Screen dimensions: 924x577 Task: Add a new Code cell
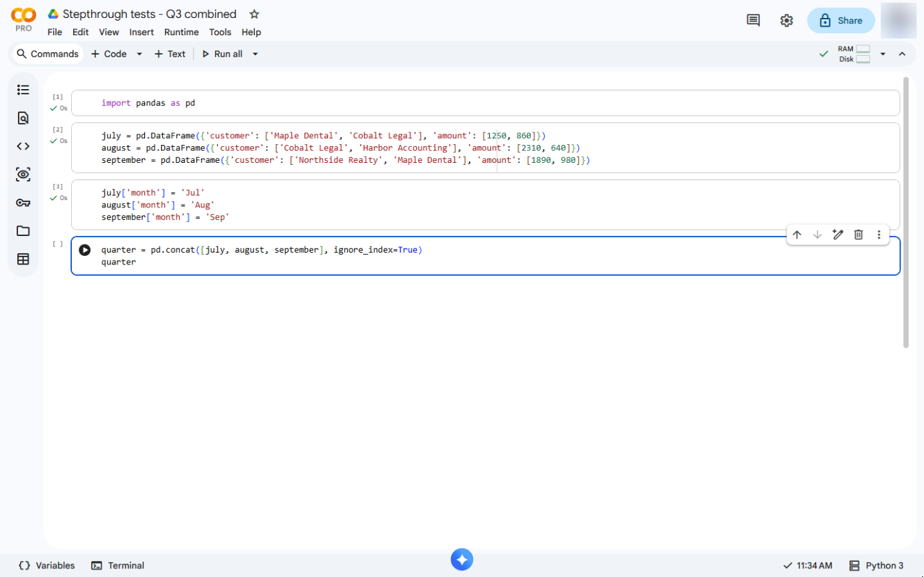coord(108,54)
